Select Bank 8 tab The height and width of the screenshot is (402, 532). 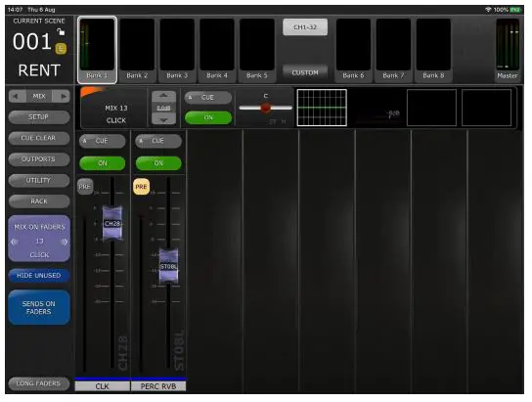point(433,50)
